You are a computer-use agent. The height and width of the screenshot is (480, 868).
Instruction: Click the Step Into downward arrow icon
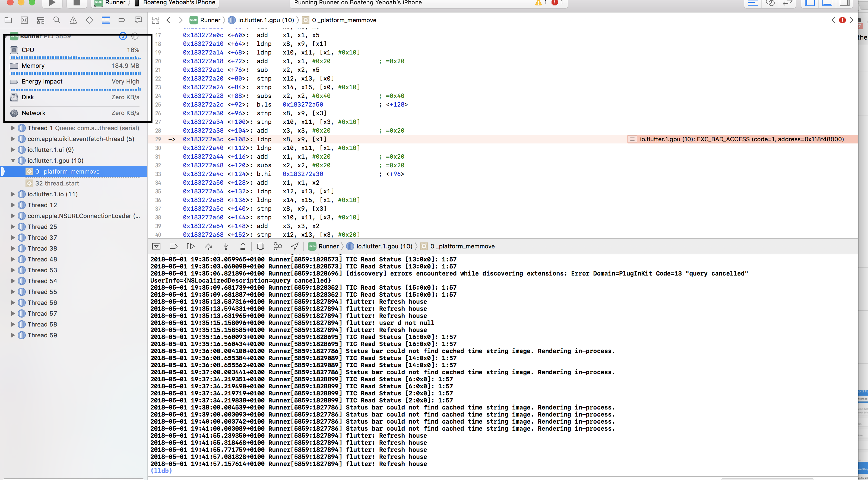[x=226, y=246]
